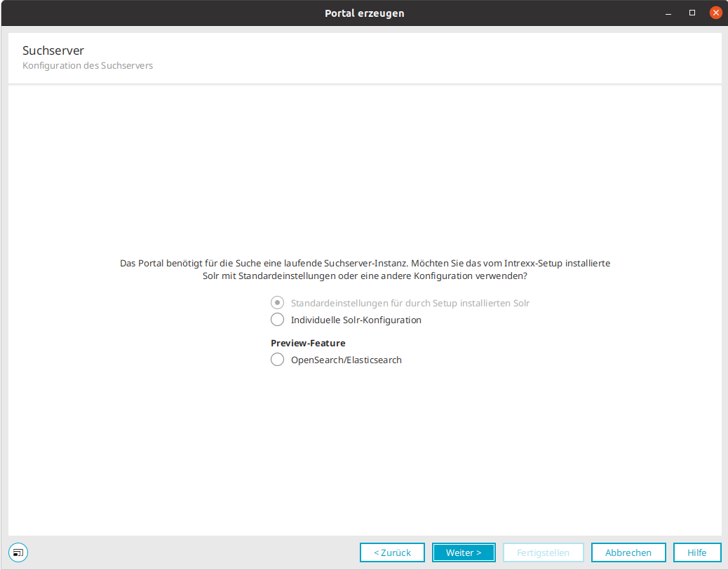Click the 'Das Portal benötigt' description paragraph
The height and width of the screenshot is (570, 728).
tap(365, 270)
